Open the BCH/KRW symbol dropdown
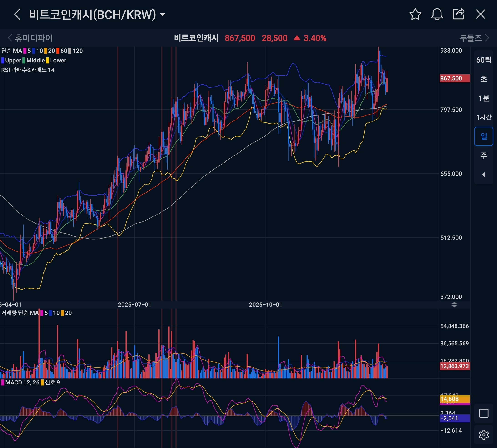The width and height of the screenshot is (497, 448). click(x=162, y=15)
